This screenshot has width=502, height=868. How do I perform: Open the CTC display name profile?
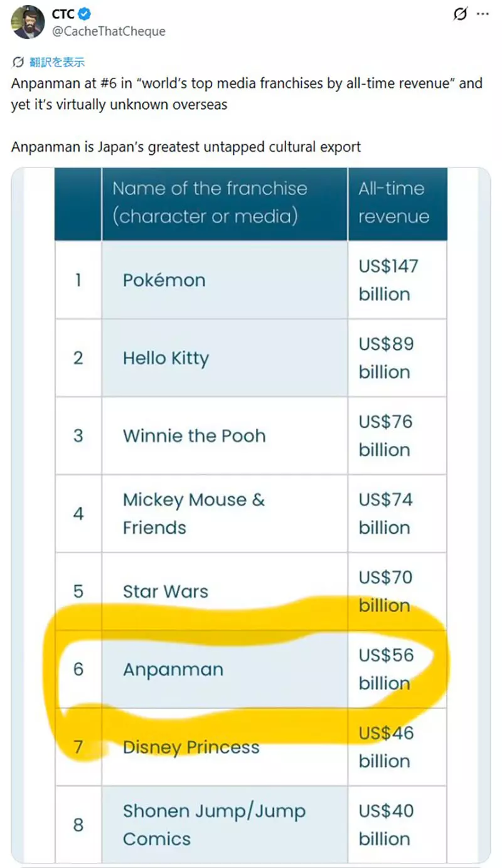tap(63, 14)
